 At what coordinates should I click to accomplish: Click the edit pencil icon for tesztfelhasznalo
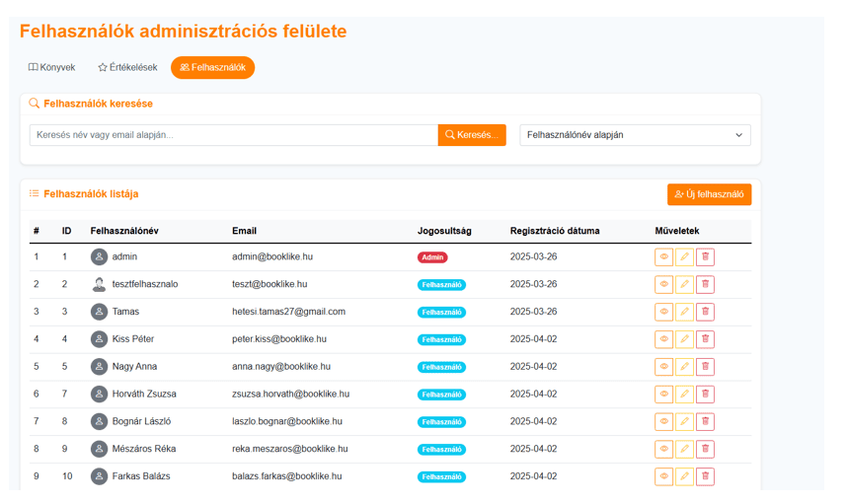pyautogui.click(x=684, y=284)
